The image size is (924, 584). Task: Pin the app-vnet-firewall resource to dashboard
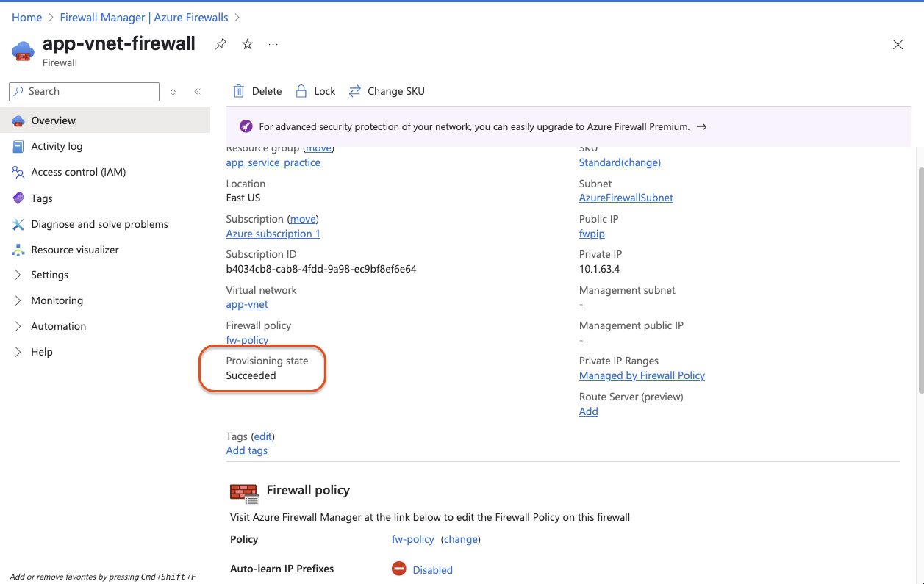tap(221, 44)
